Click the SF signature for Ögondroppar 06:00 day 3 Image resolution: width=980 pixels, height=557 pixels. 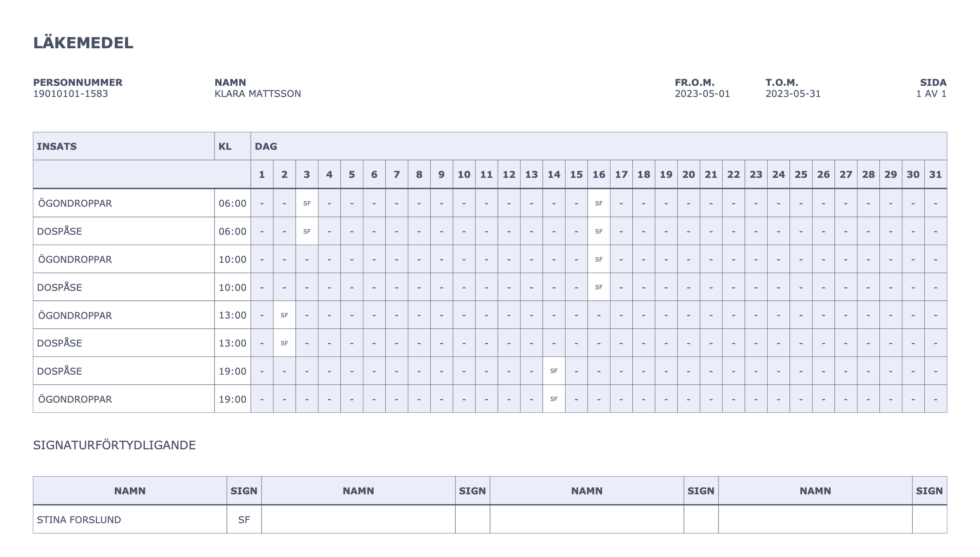(x=306, y=203)
